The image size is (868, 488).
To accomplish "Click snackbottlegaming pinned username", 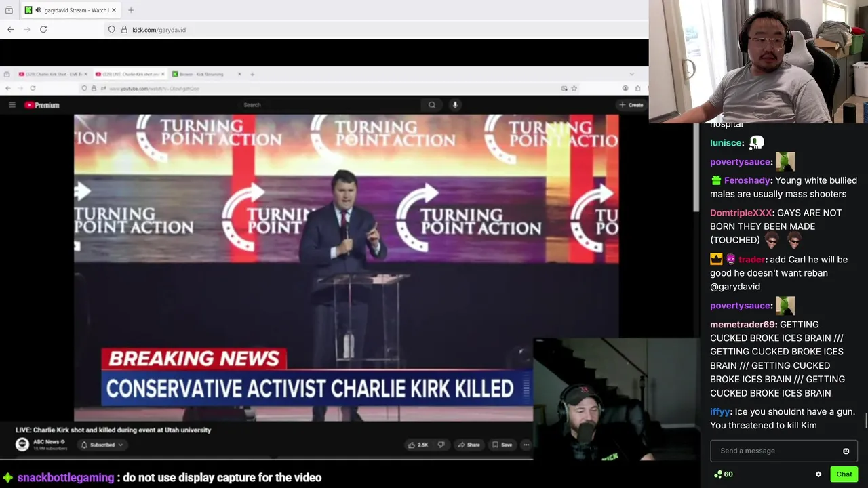I will tap(66, 477).
